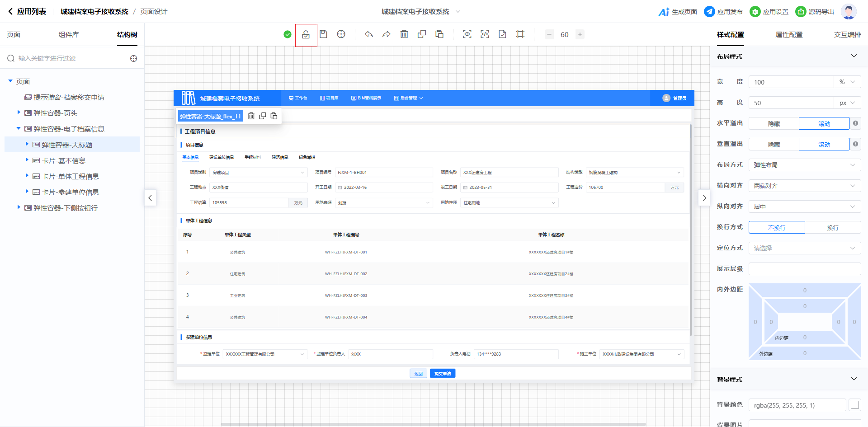
Task: Click the 源码导出 button
Action: (x=815, y=12)
